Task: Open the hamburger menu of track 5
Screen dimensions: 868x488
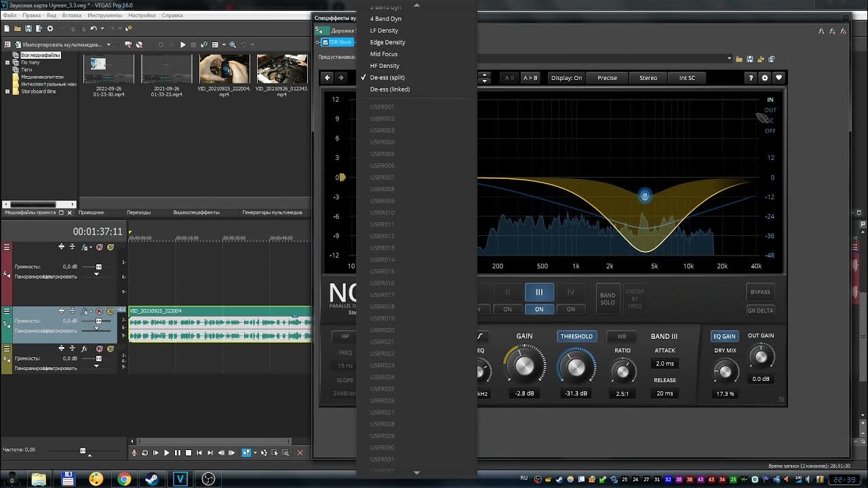Action: click(7, 311)
